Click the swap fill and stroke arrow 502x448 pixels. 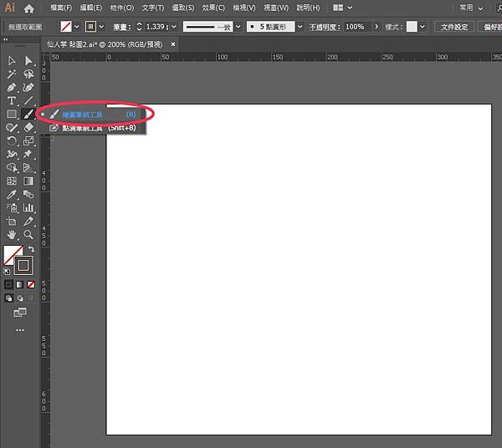click(x=31, y=249)
